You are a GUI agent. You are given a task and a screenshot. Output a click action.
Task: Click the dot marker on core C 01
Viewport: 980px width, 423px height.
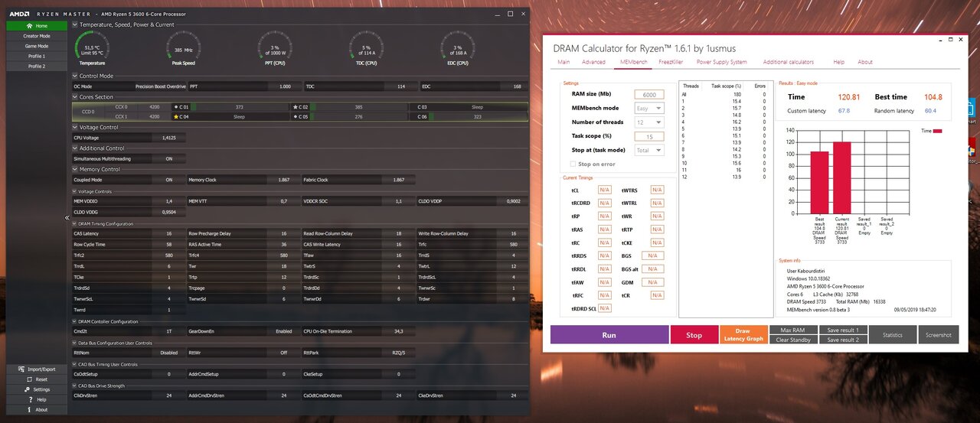pos(176,107)
